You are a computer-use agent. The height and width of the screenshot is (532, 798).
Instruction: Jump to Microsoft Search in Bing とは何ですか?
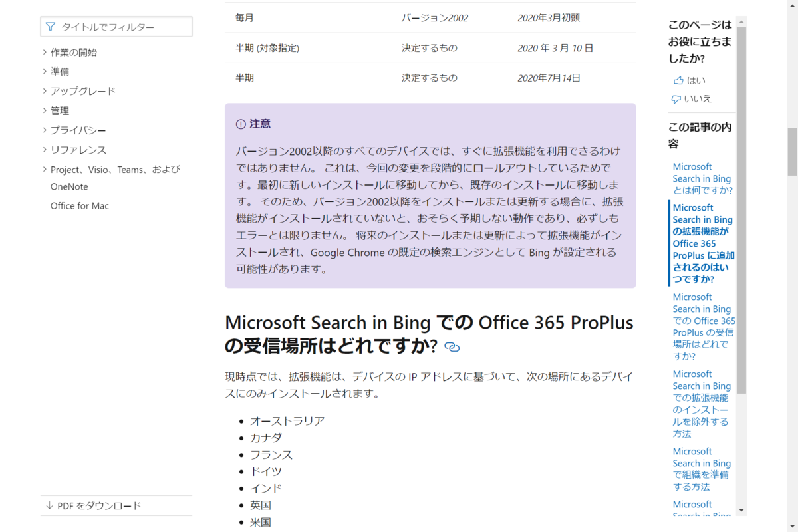[x=702, y=178]
